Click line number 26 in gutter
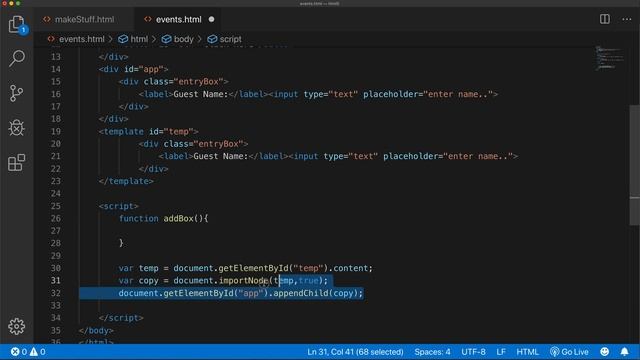Image resolution: width=640 pixels, height=360 pixels. 56,218
